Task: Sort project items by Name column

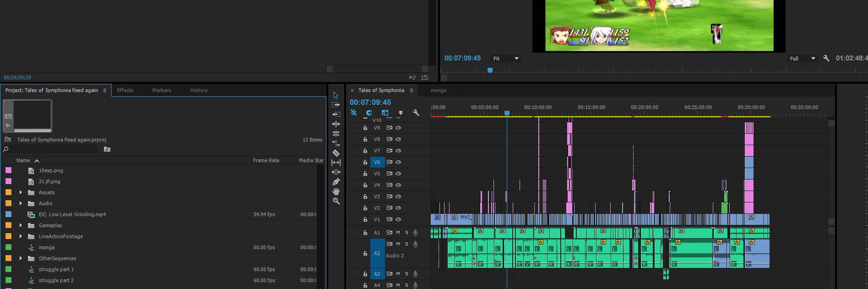Action: [x=23, y=160]
